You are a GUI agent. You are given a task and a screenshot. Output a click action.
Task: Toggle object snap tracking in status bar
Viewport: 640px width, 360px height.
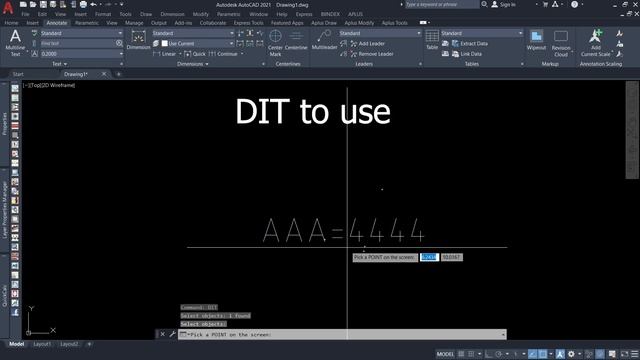click(x=533, y=354)
